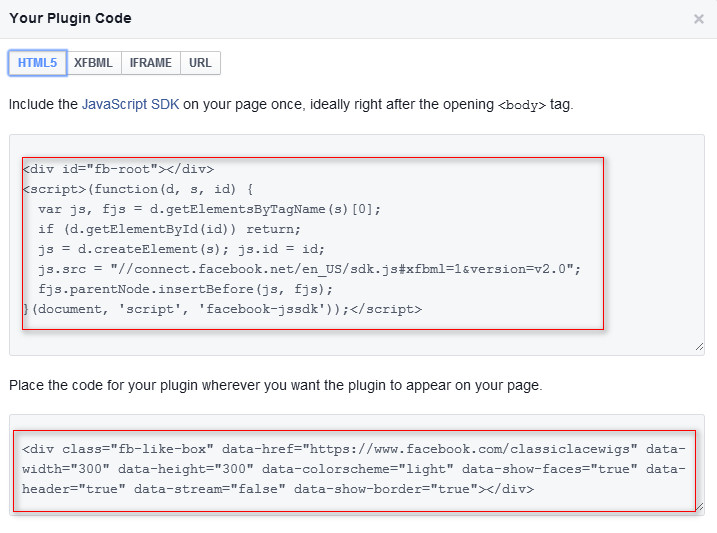
Task: Click the script function(d, s, id) line
Action: tap(138, 189)
